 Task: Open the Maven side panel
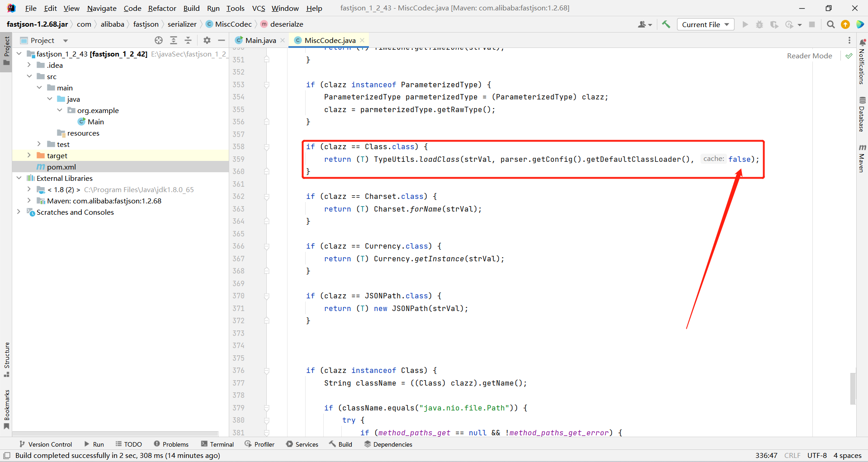pyautogui.click(x=862, y=158)
